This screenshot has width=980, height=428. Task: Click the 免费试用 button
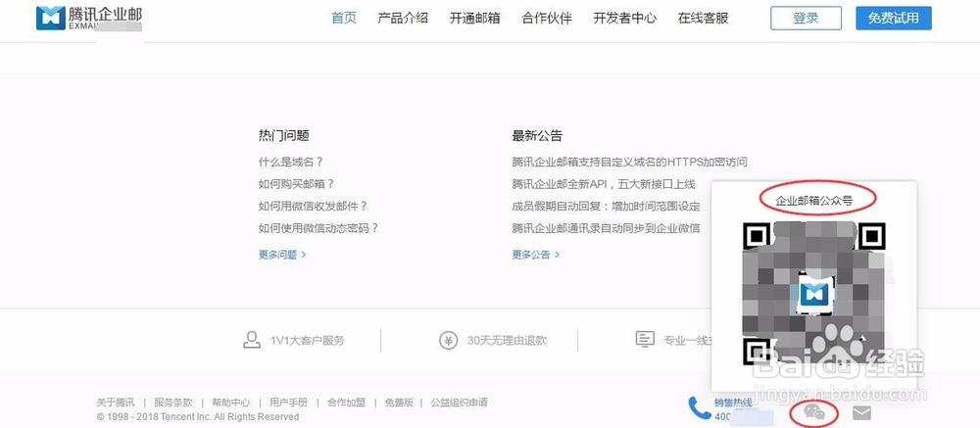pyautogui.click(x=893, y=19)
